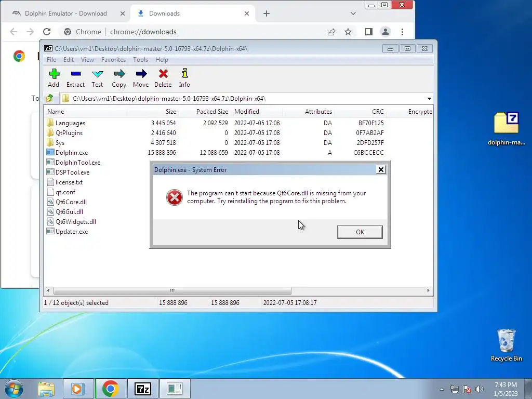The width and height of the screenshot is (532, 399).
Task: Click OK in the System Error dialog
Action: pyautogui.click(x=360, y=232)
